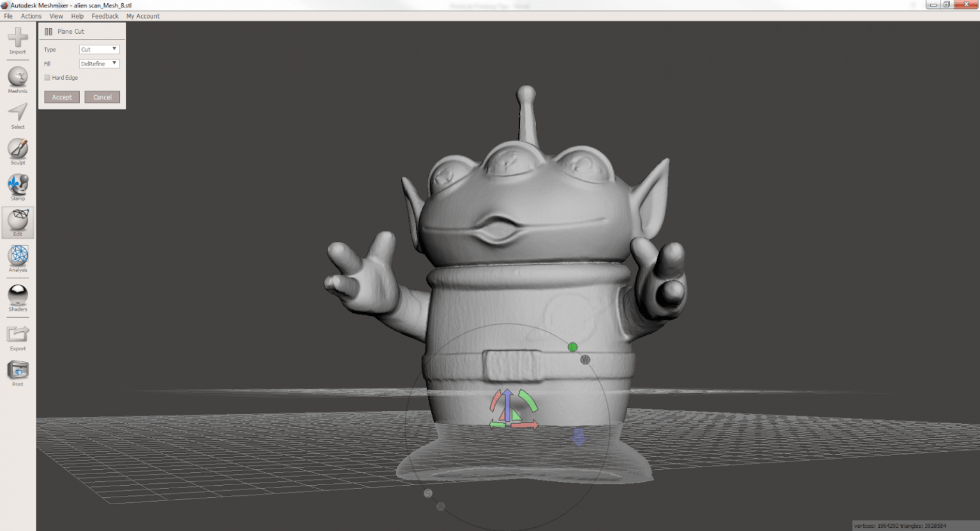Open the File menu
Screen dimensions: 980x531
(8, 16)
